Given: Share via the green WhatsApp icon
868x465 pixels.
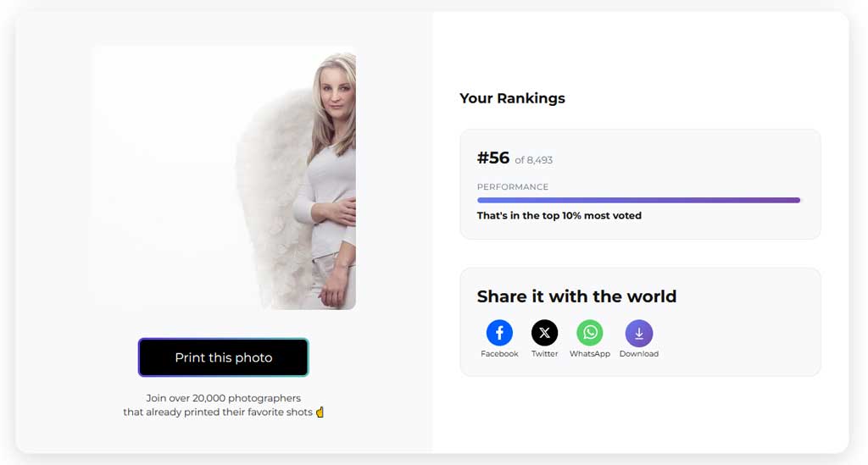Looking at the screenshot, I should [590, 333].
